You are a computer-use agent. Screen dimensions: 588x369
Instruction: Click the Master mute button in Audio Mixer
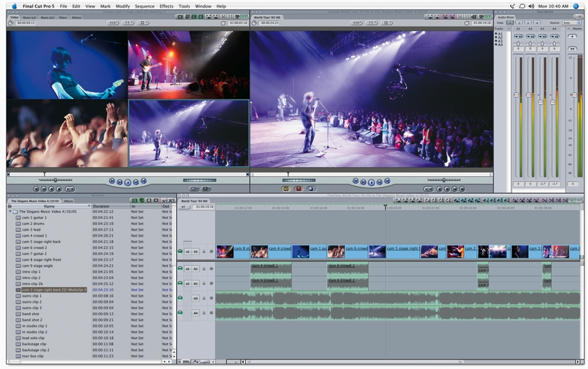click(572, 36)
